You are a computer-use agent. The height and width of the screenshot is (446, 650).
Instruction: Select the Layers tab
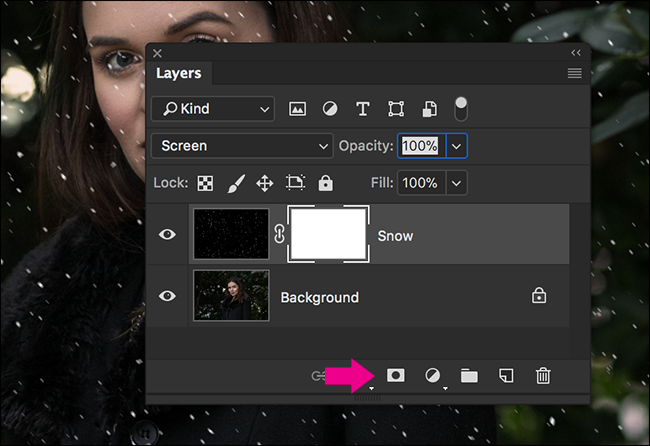179,73
